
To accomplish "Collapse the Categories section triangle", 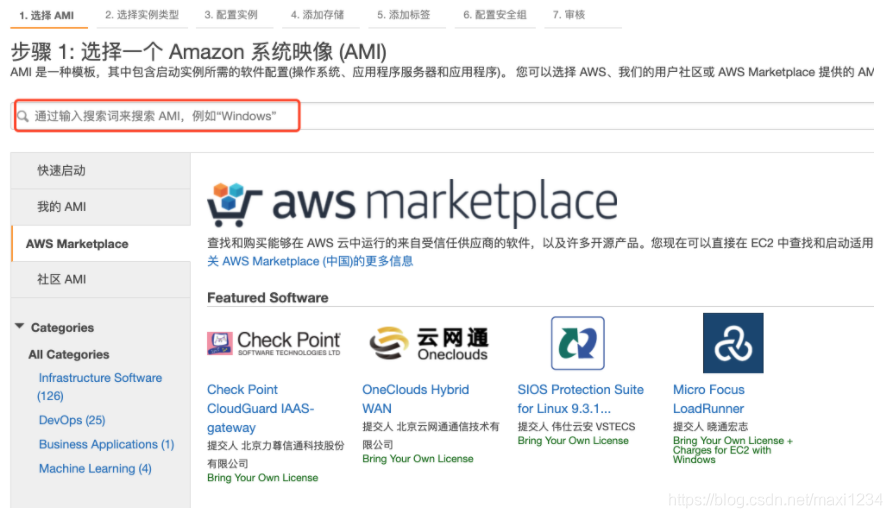I will pos(19,326).
